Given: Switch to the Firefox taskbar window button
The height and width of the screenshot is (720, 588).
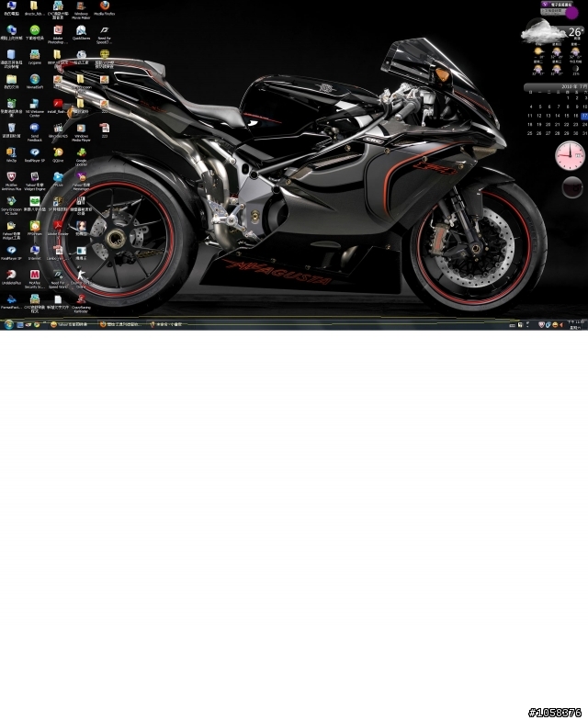Looking at the screenshot, I should coord(121,325).
